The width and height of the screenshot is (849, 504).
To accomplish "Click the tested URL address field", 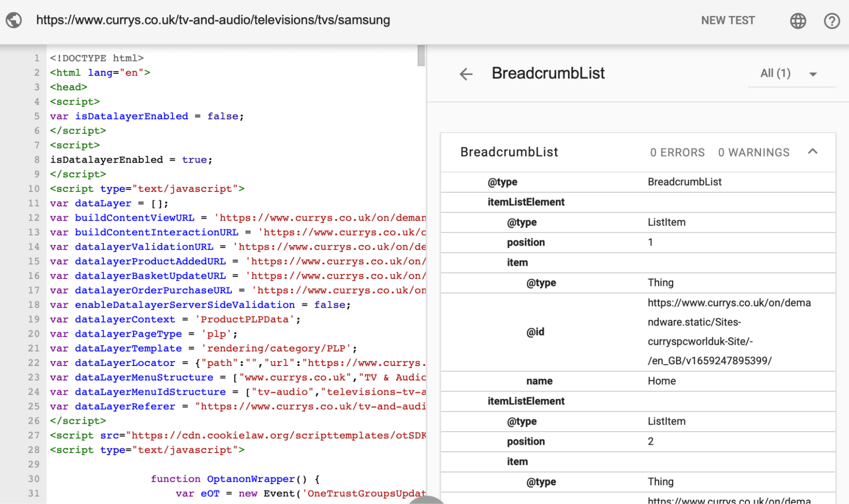I will (x=213, y=20).
